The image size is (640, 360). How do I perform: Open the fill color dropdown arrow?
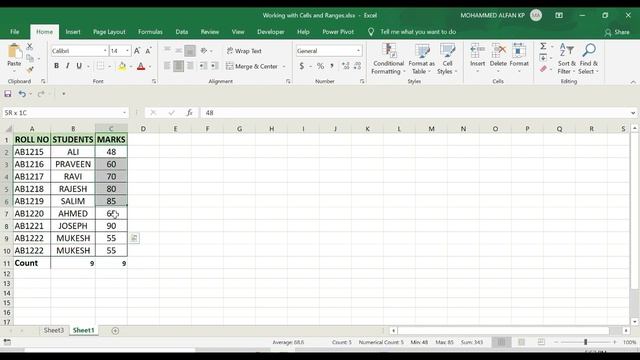point(131,67)
